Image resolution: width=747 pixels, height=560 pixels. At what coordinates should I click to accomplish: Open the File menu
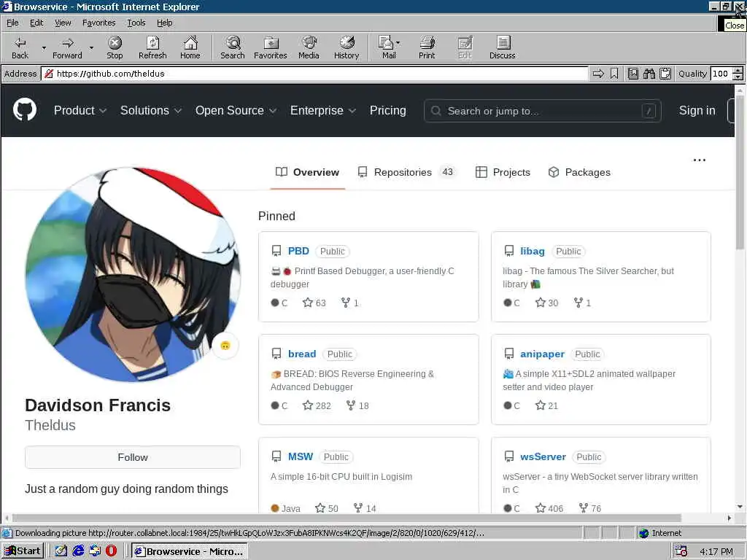coord(12,23)
